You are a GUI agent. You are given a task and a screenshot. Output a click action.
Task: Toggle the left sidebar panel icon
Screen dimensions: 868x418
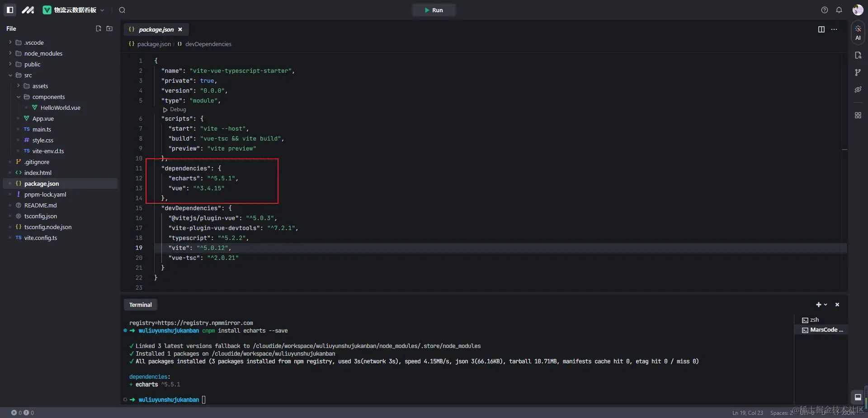[10, 10]
